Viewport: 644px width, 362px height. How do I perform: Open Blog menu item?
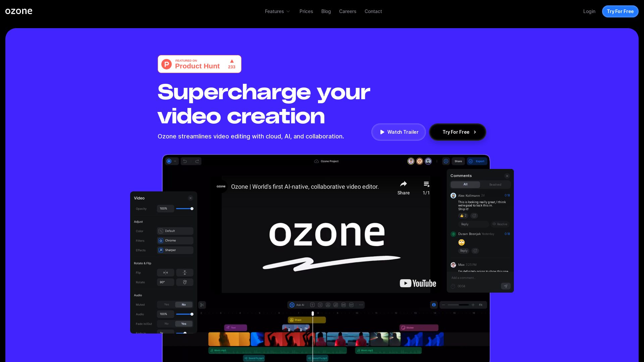(326, 11)
